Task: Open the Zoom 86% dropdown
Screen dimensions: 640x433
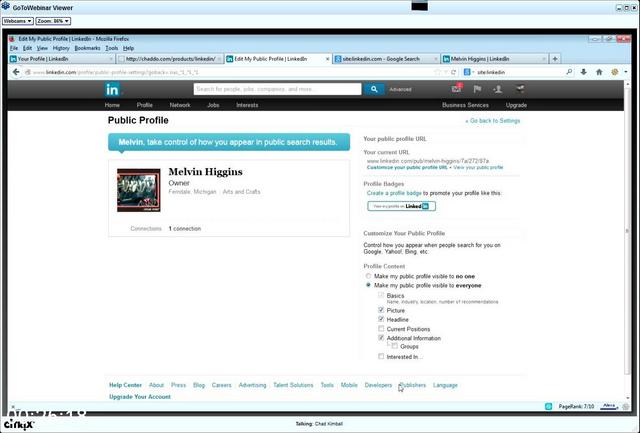Action: click(53, 21)
